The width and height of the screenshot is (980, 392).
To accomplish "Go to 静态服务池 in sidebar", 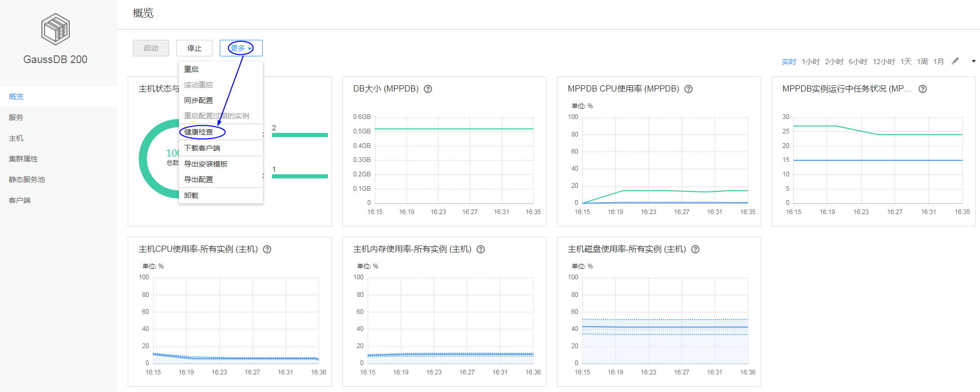I will click(x=27, y=179).
